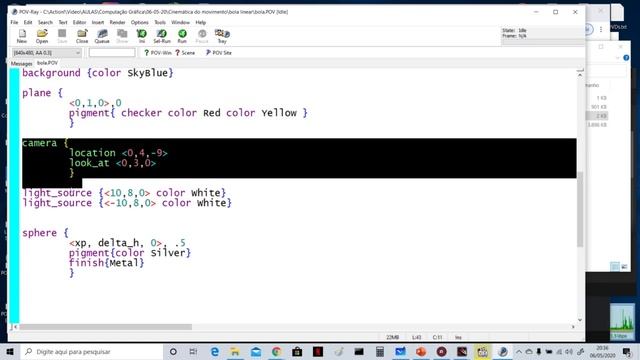
Task: Click the Sel-Run toolbar icon
Action: pyautogui.click(x=162, y=36)
